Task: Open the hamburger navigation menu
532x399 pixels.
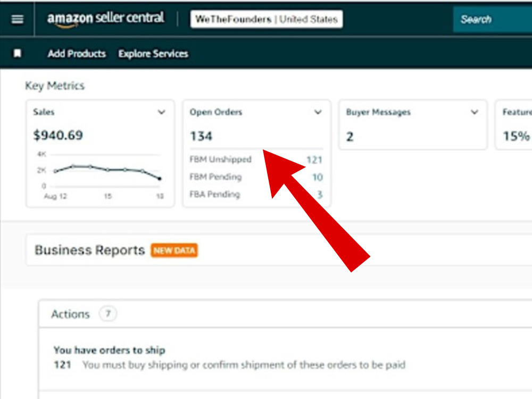Action: point(18,19)
